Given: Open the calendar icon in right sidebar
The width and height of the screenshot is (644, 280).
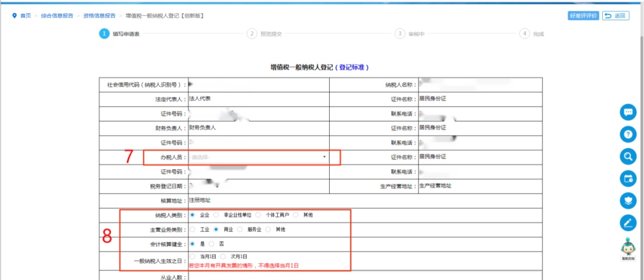Looking at the screenshot, I should tap(628, 178).
